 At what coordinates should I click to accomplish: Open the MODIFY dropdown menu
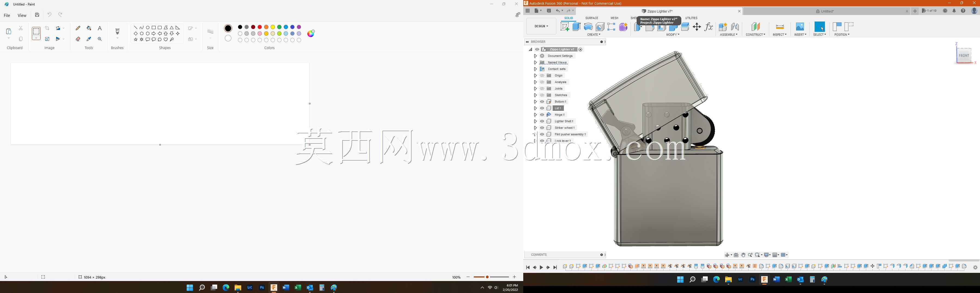point(673,35)
